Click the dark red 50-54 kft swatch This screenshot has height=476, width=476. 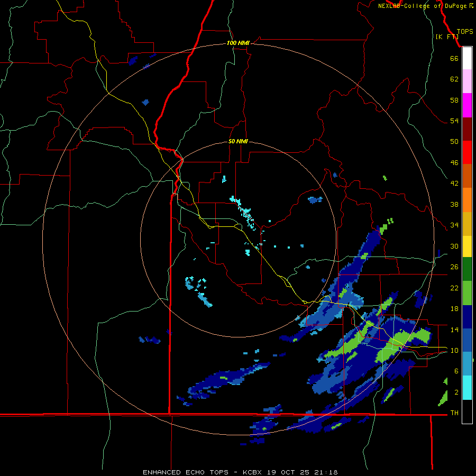(x=467, y=129)
